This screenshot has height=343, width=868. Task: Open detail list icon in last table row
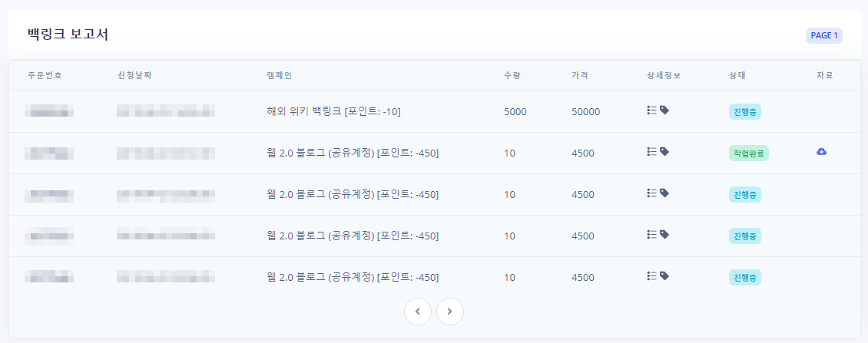651,276
